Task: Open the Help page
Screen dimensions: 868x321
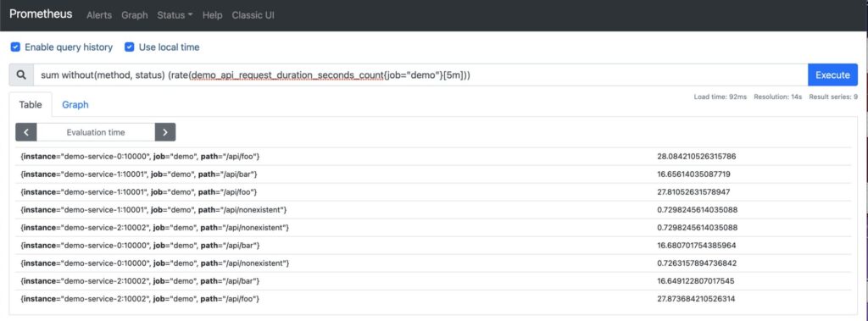Action: tap(212, 15)
